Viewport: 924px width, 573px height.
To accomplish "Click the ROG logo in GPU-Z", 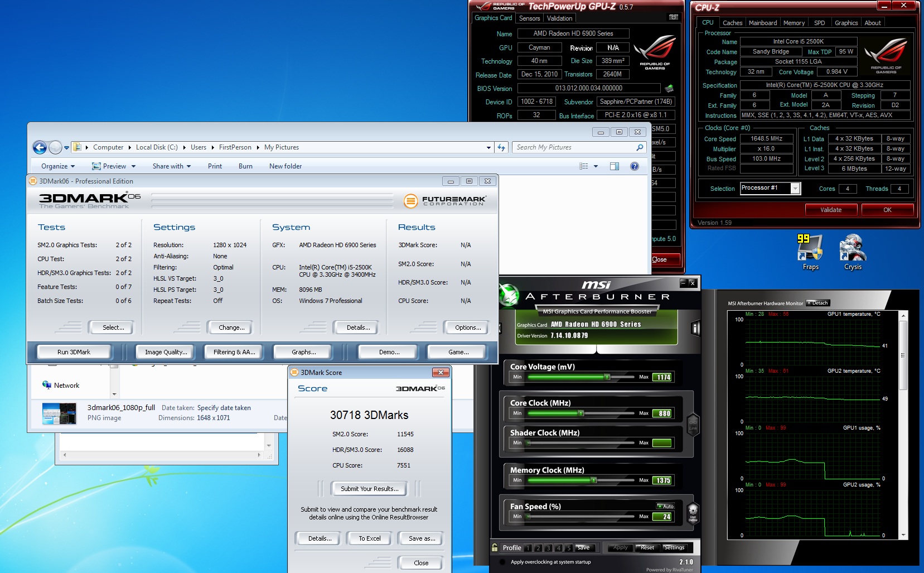I will tap(655, 52).
